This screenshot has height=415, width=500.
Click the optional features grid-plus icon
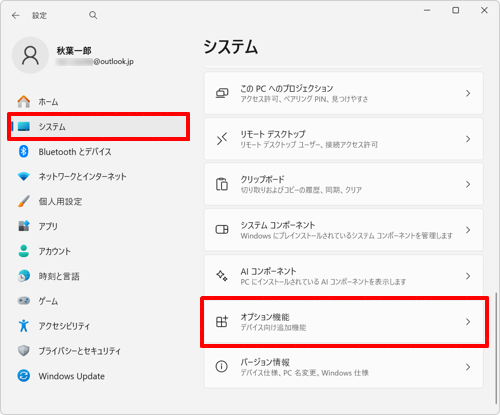point(222,321)
